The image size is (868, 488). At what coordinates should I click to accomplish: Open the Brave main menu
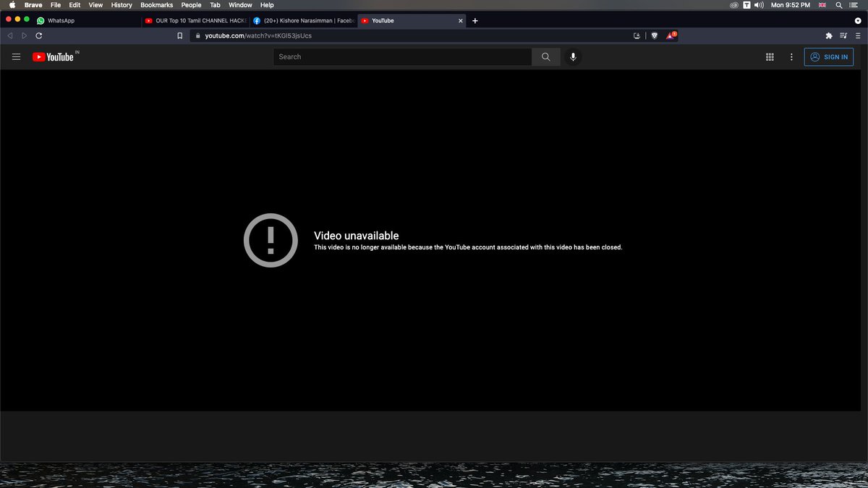tap(858, 35)
